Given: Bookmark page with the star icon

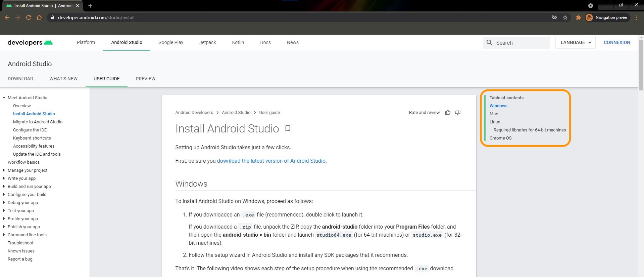Looking at the screenshot, I should [x=565, y=17].
